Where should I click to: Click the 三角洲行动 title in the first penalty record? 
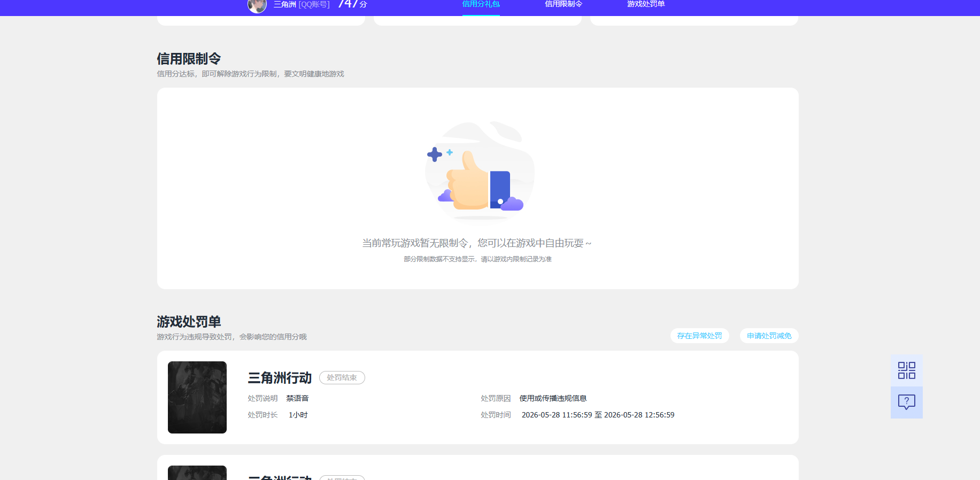(280, 378)
